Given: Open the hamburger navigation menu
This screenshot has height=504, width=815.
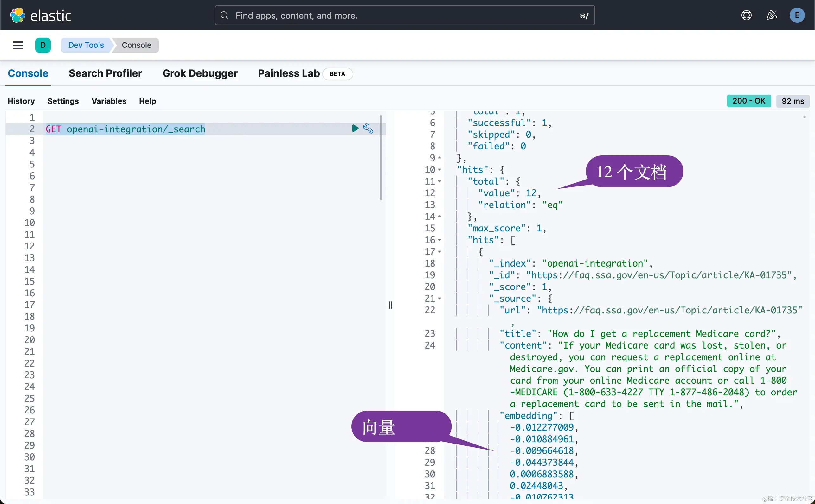Looking at the screenshot, I should [18, 45].
